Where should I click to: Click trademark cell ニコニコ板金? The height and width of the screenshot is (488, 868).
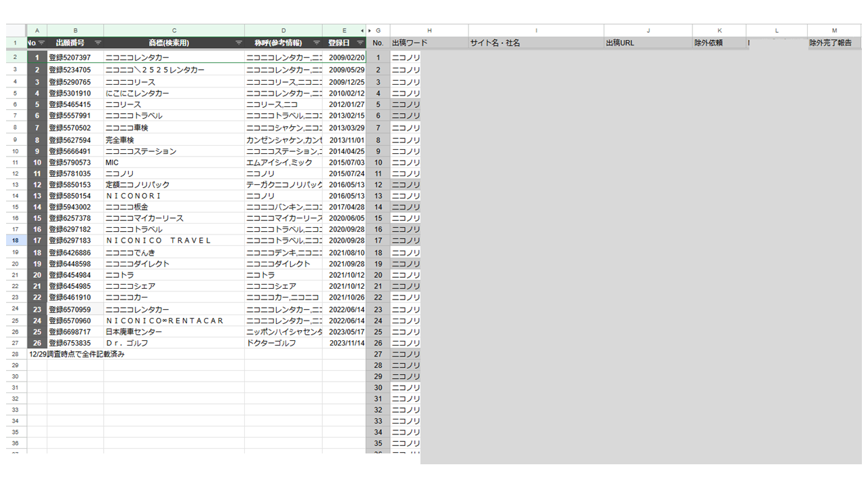(174, 207)
